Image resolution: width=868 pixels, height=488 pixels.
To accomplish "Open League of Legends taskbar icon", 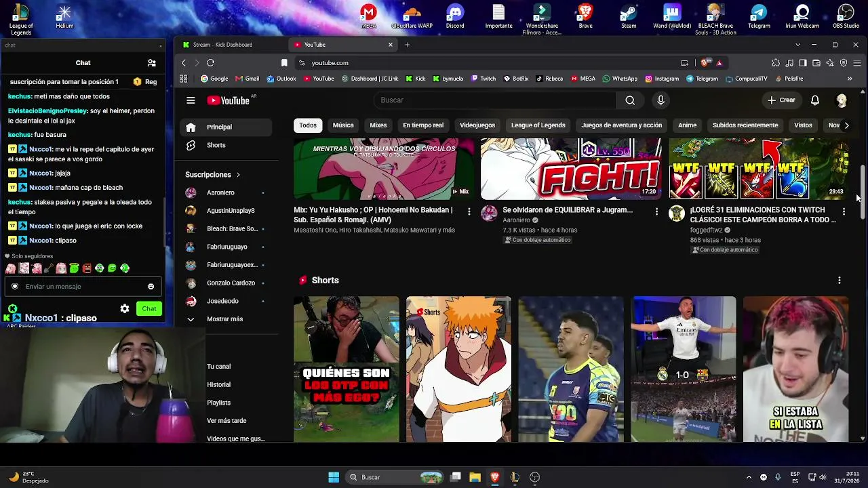I will (515, 477).
